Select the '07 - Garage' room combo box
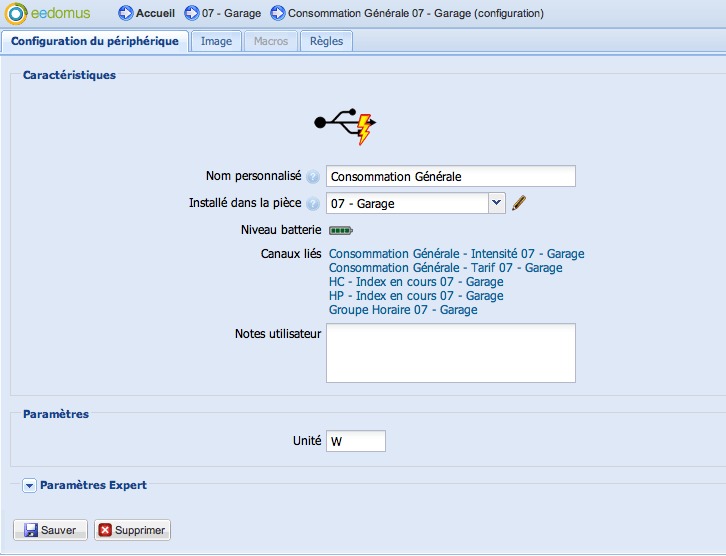726x556 pixels. 416,203
